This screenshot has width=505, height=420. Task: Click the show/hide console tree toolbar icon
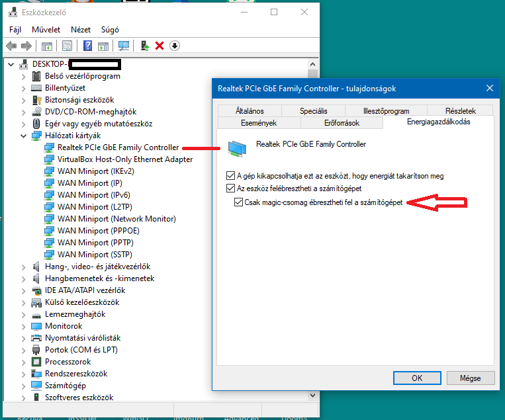47,46
